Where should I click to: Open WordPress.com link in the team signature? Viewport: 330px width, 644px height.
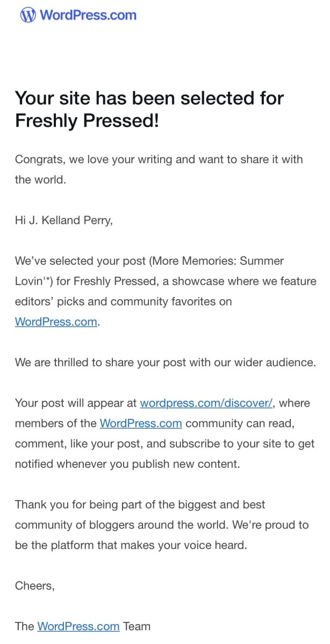tap(78, 626)
